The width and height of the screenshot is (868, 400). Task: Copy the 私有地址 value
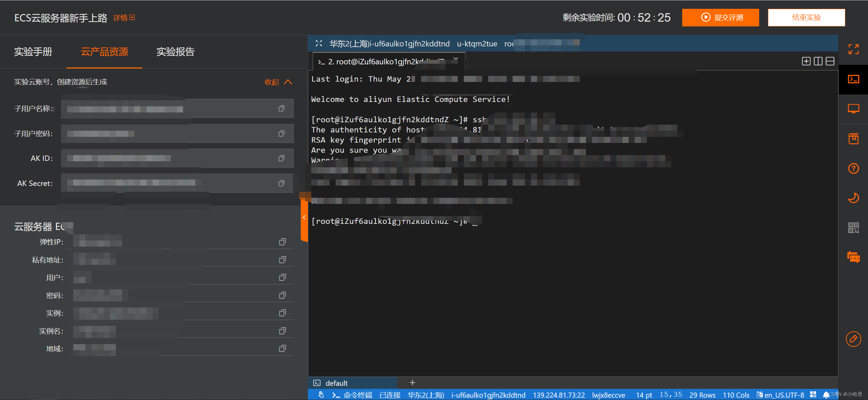282,260
